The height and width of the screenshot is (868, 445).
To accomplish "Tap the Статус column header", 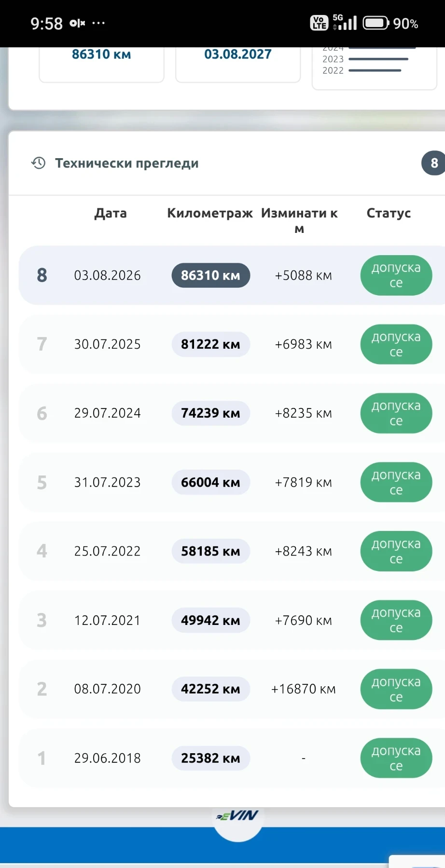I will [x=389, y=213].
